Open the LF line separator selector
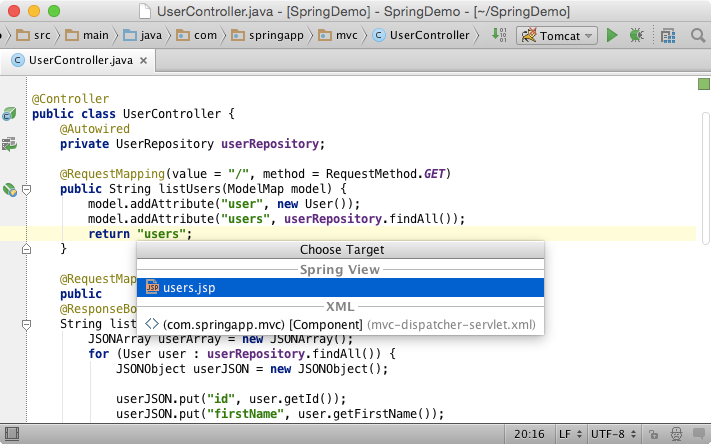This screenshot has width=711, height=444. [x=570, y=434]
